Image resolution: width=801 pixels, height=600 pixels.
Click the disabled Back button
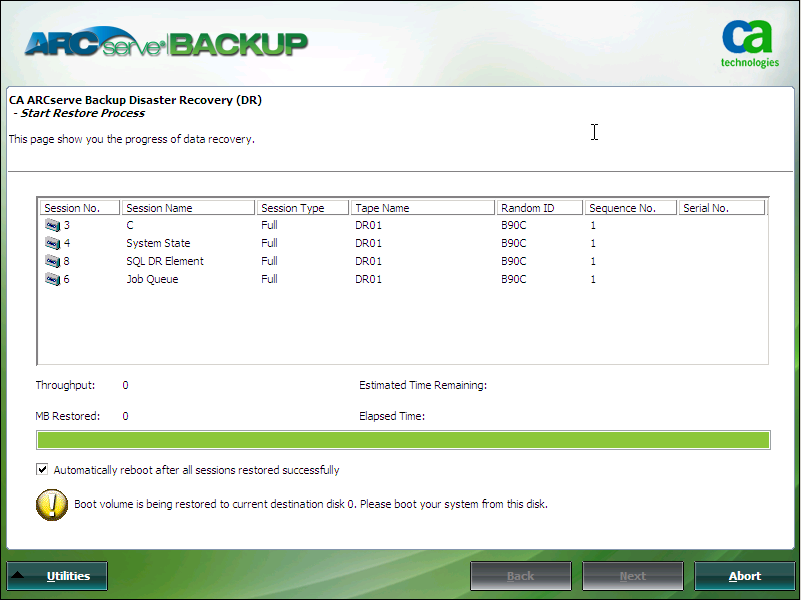pos(520,576)
